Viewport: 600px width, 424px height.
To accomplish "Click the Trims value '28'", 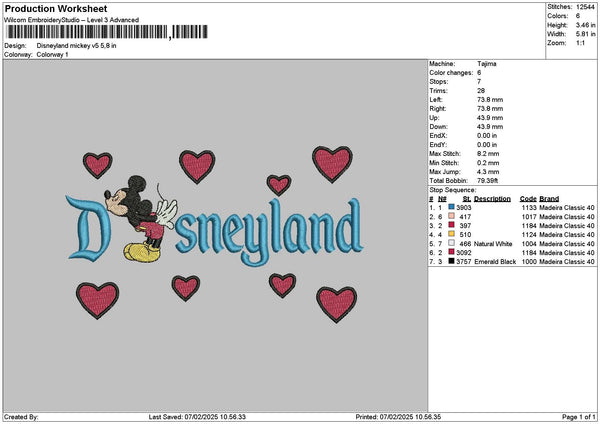I will (x=481, y=91).
